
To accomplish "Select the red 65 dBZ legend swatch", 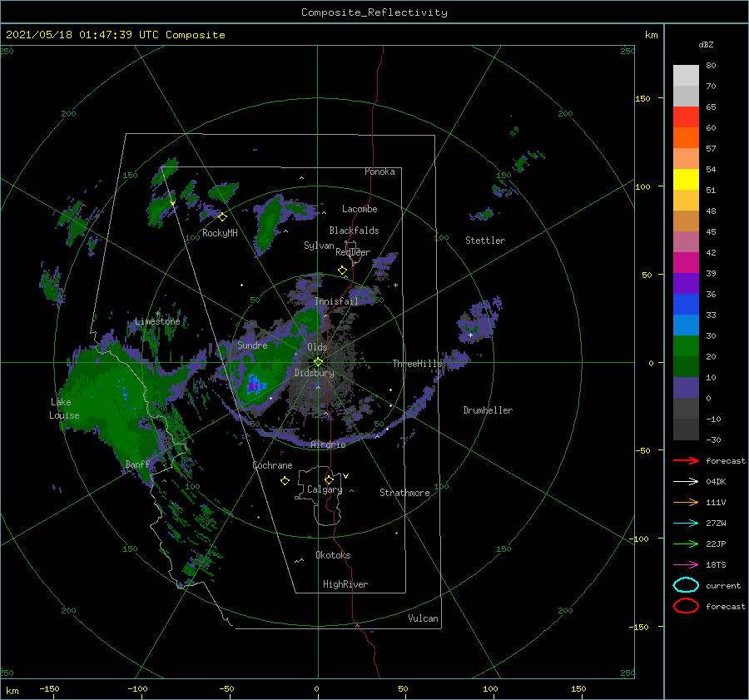I will point(686,117).
